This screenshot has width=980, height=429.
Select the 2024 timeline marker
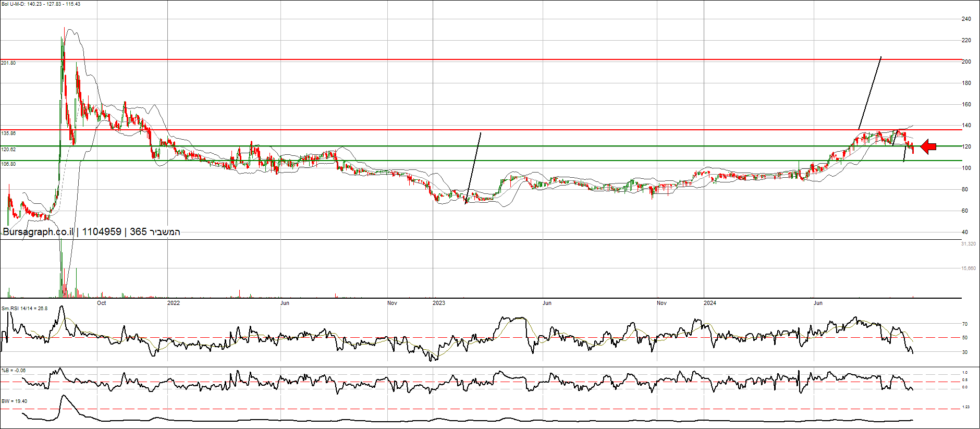pyautogui.click(x=709, y=303)
